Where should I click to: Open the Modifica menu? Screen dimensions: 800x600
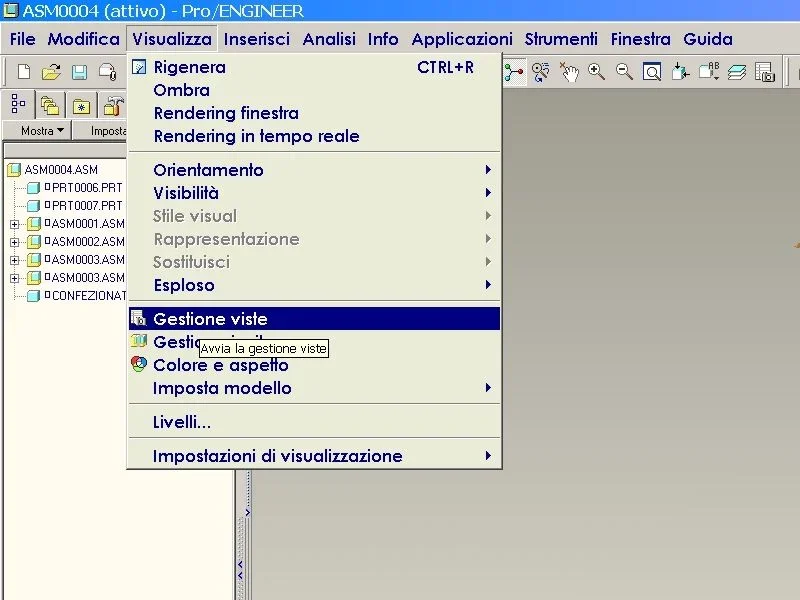point(84,39)
